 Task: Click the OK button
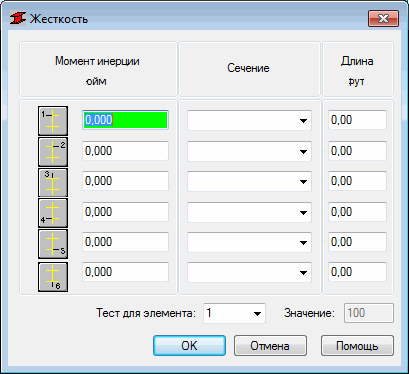[x=189, y=346]
